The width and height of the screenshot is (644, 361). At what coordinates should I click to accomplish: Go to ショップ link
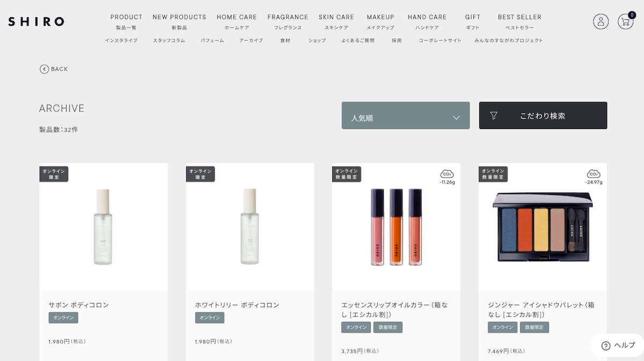tap(317, 40)
